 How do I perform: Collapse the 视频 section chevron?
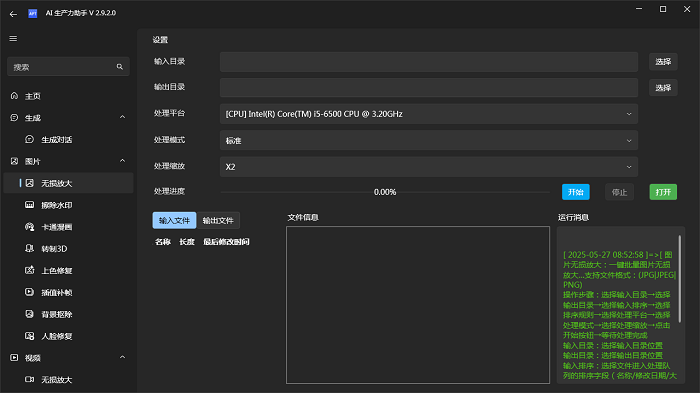[122, 357]
